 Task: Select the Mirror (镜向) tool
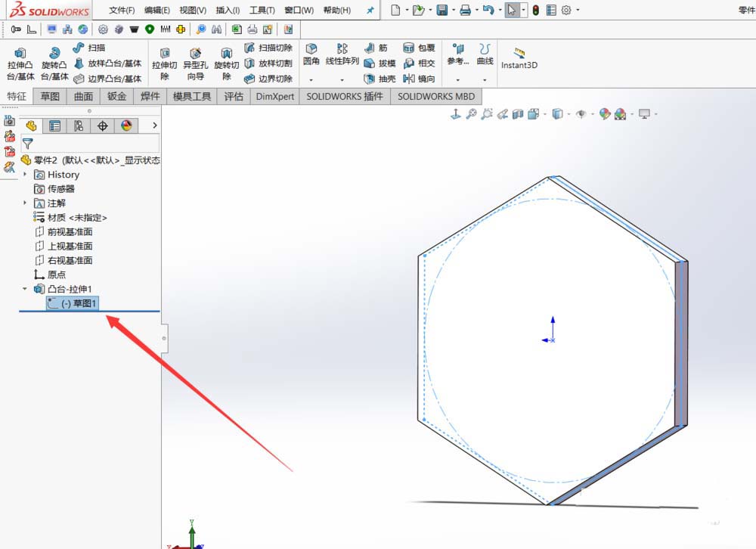point(419,79)
